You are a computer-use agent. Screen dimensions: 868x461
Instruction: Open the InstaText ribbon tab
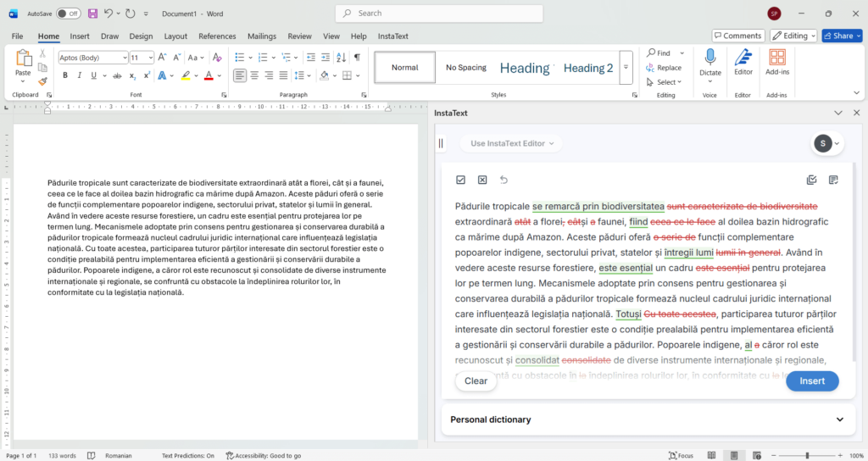(392, 36)
